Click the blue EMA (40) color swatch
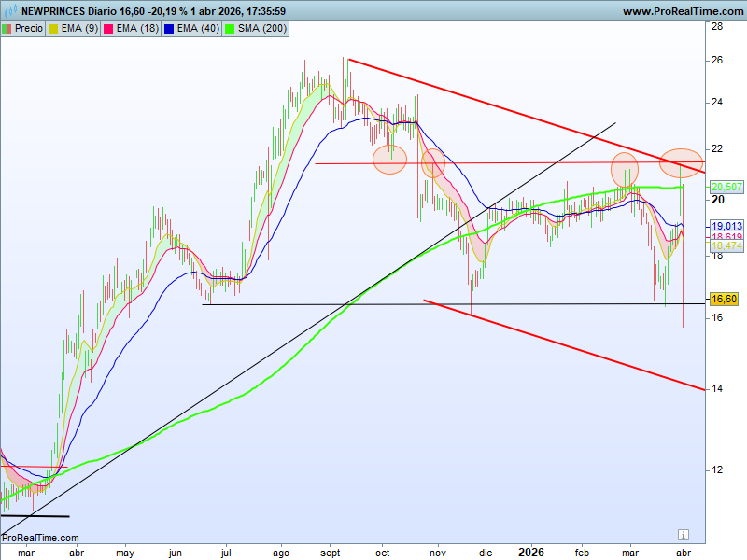747x560 pixels. pyautogui.click(x=169, y=29)
